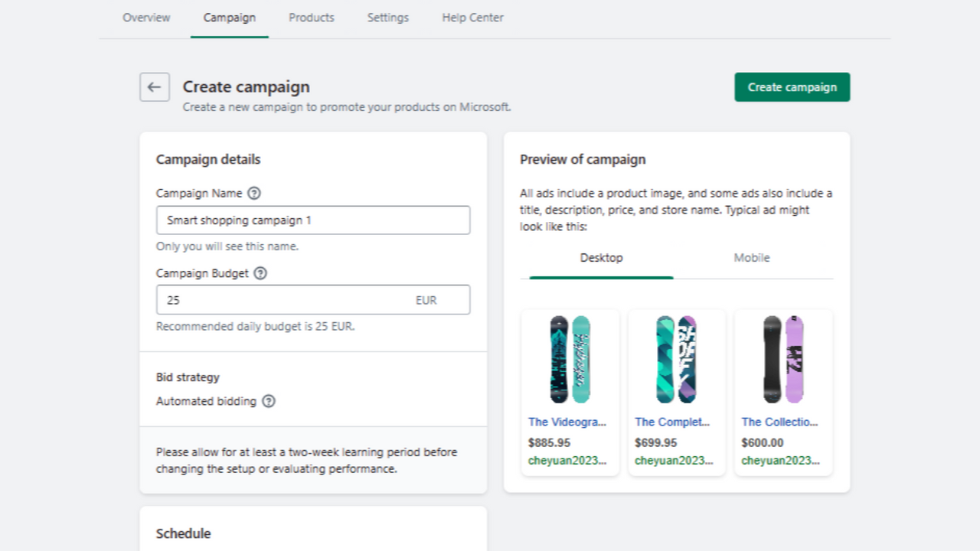Open The Complet... product link
Image resolution: width=980 pixels, height=551 pixels.
click(671, 422)
